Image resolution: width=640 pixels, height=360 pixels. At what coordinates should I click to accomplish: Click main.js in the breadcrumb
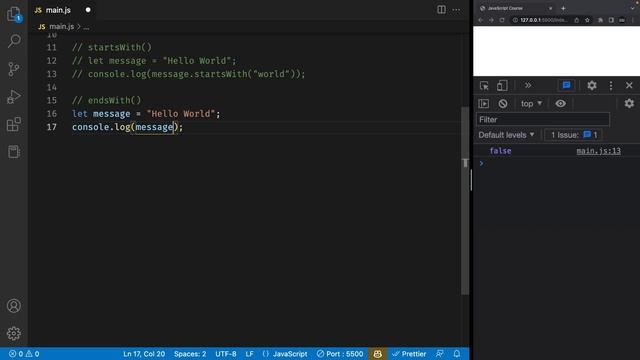(x=62, y=27)
